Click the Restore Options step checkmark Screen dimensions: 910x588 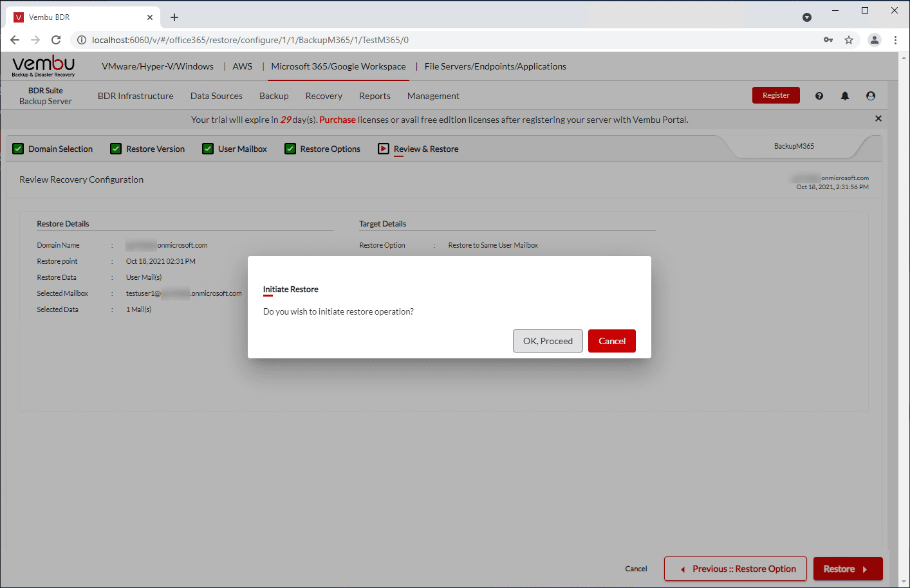coord(290,149)
